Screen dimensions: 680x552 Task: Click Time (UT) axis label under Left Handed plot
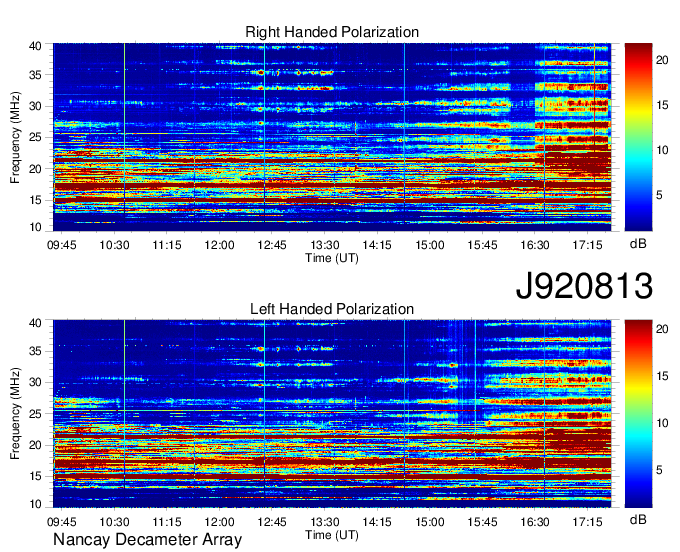tap(332, 535)
